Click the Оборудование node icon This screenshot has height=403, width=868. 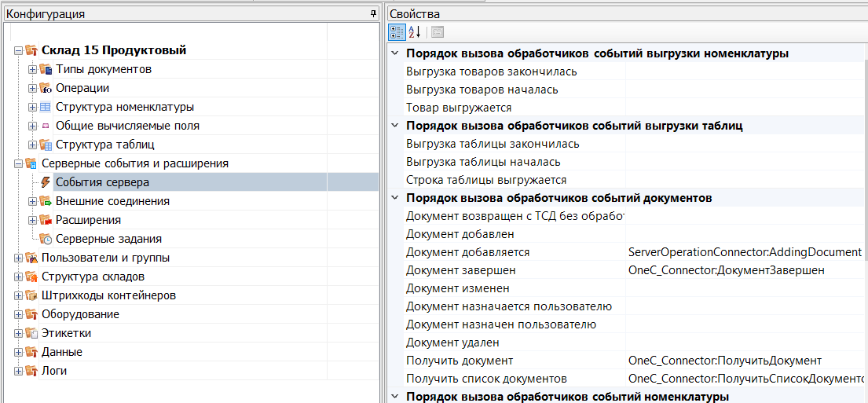pyautogui.click(x=31, y=314)
